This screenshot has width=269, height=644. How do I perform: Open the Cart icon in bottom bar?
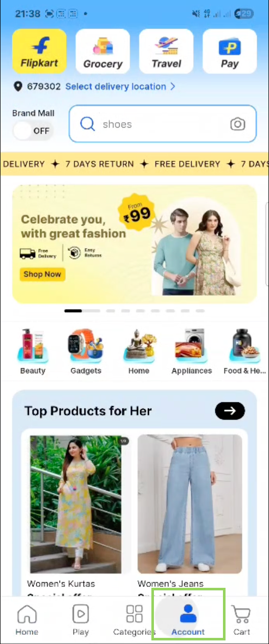pyautogui.click(x=241, y=620)
